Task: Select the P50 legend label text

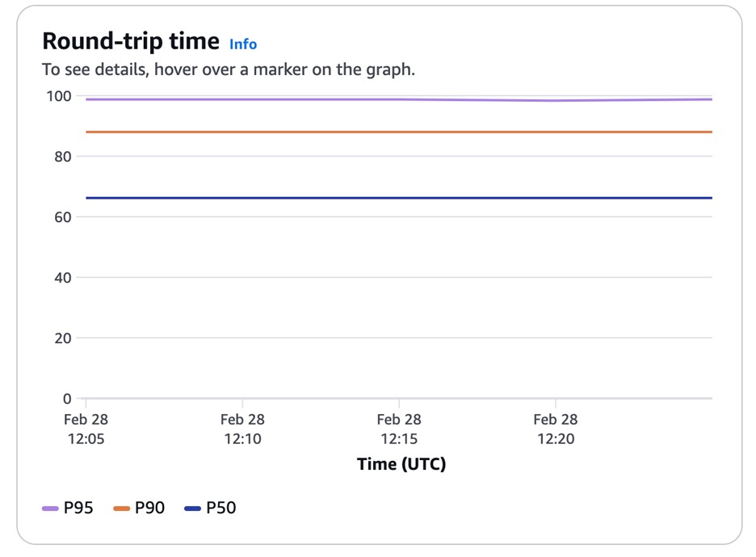Action: coord(221,509)
